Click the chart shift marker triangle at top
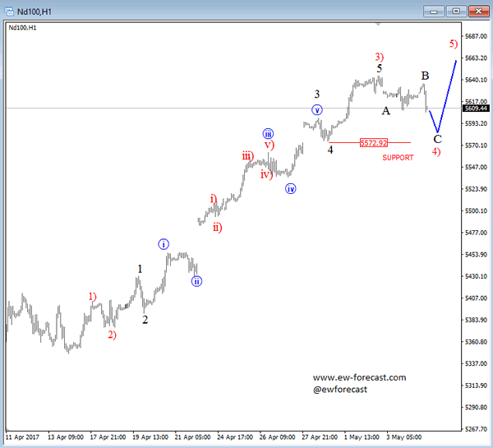 (378, 24)
